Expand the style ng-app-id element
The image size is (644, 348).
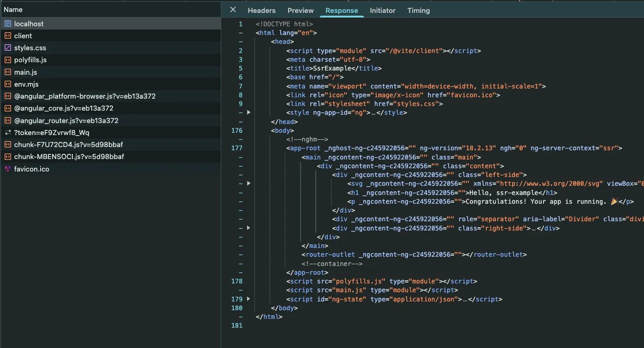pos(249,112)
